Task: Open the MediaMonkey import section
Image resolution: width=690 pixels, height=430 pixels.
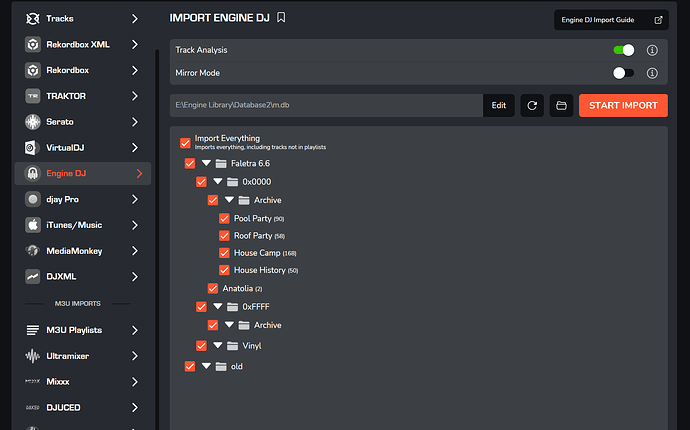Action: [x=83, y=251]
